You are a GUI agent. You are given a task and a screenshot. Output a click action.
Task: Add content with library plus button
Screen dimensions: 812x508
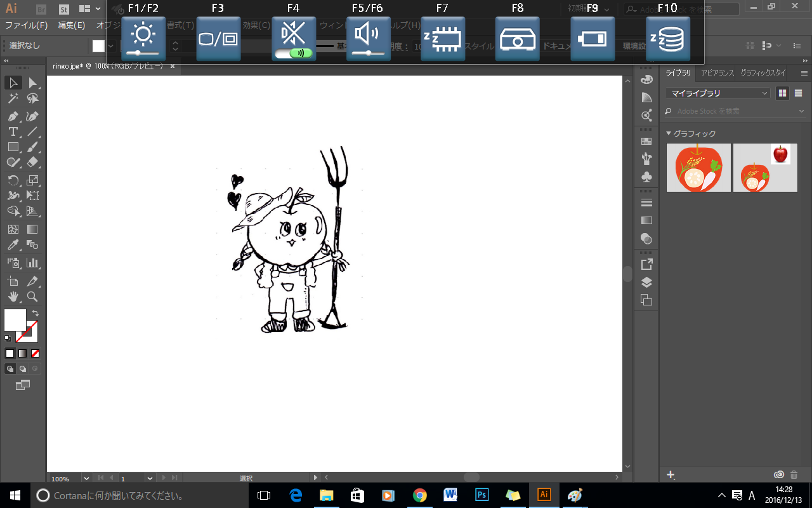[x=671, y=474]
